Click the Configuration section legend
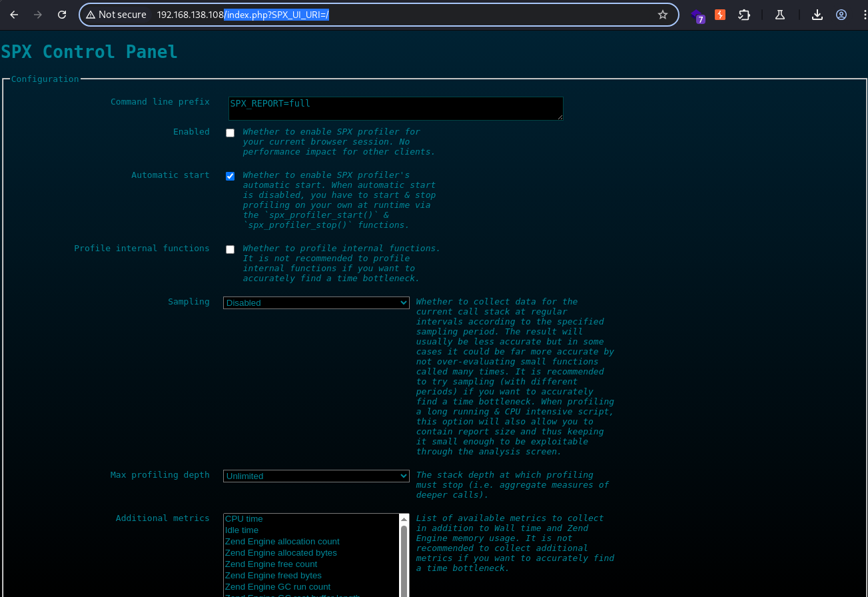The image size is (868, 597). click(45, 79)
